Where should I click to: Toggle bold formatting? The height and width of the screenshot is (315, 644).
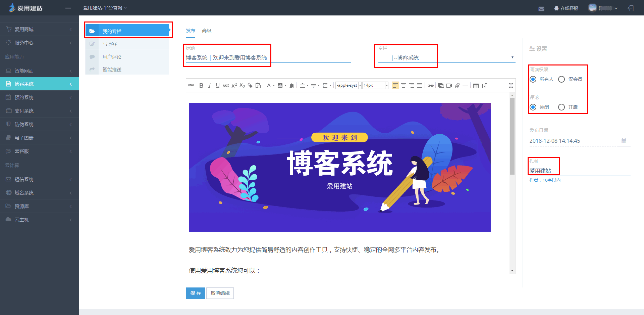pos(201,86)
